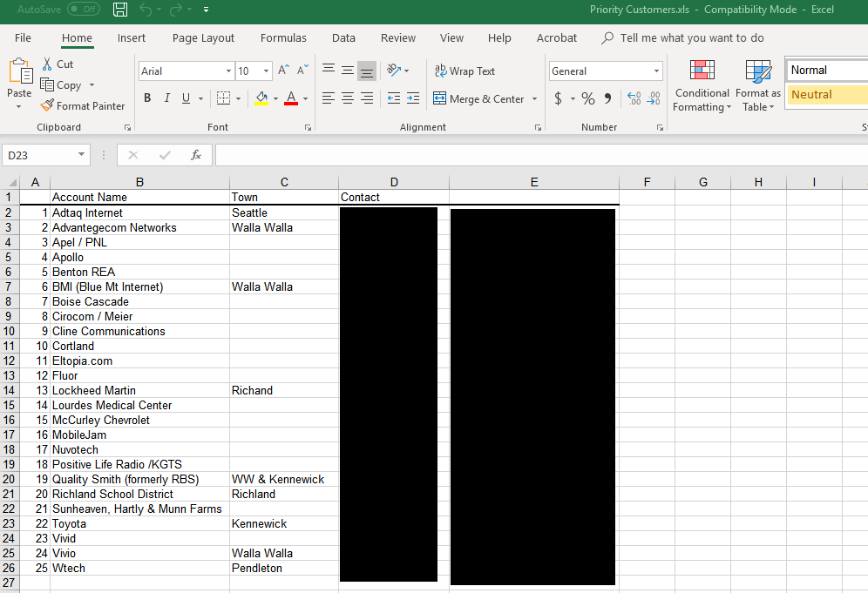Click the Middle Align icon
Image resolution: width=868 pixels, height=593 pixels.
(x=348, y=70)
